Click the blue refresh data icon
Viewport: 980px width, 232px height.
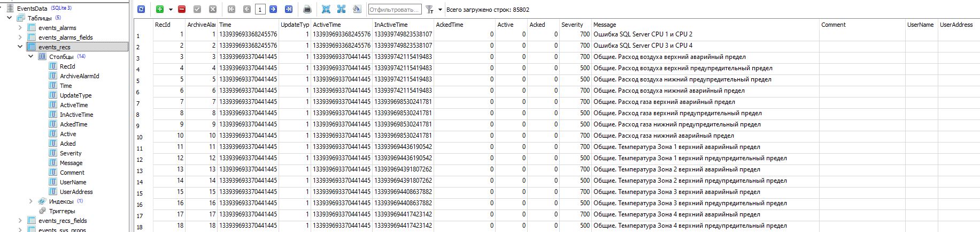(x=141, y=9)
